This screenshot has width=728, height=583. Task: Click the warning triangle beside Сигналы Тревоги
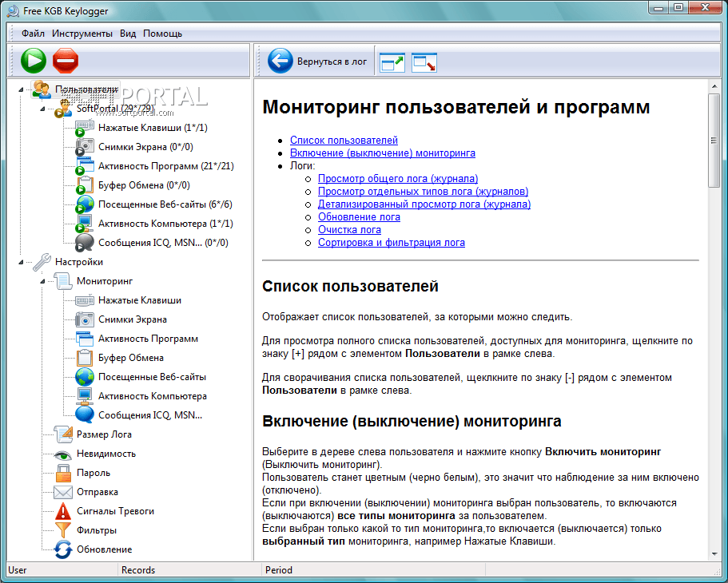63,511
